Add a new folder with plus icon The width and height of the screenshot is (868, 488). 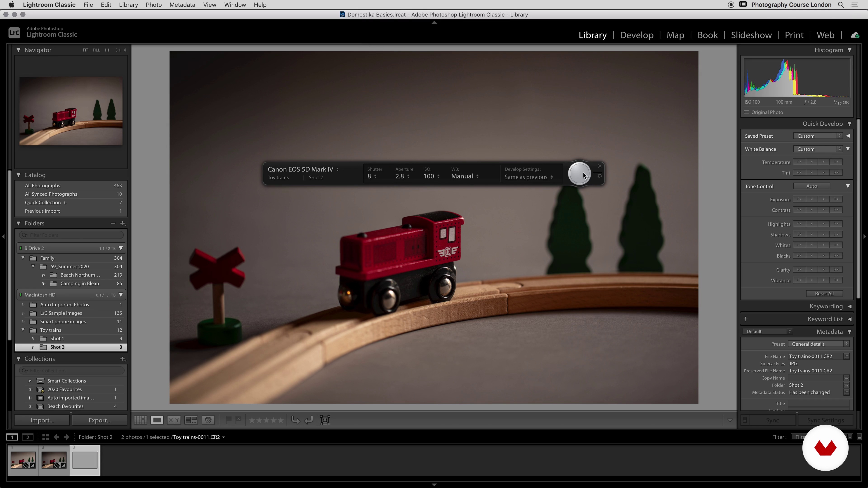point(123,223)
